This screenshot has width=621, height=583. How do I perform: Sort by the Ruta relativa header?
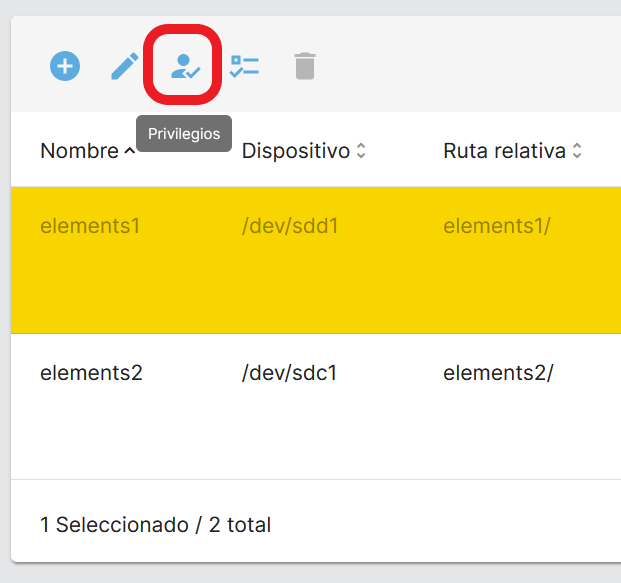[x=504, y=151]
